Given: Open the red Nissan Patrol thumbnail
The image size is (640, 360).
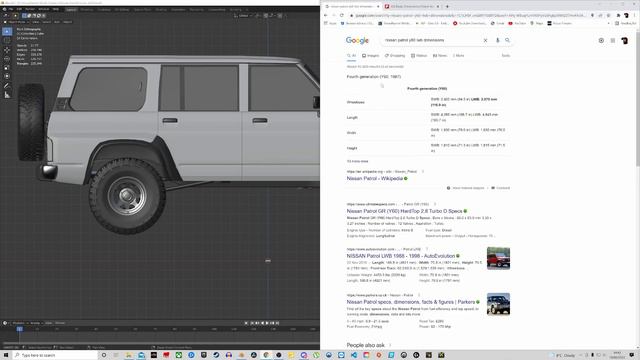Looking at the screenshot, I should pos(498,258).
